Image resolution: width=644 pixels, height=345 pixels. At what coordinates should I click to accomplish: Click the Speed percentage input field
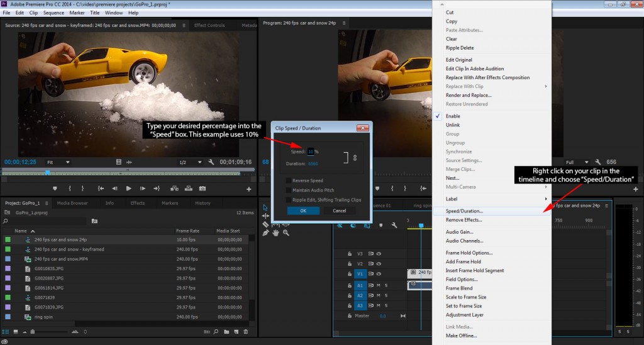310,151
